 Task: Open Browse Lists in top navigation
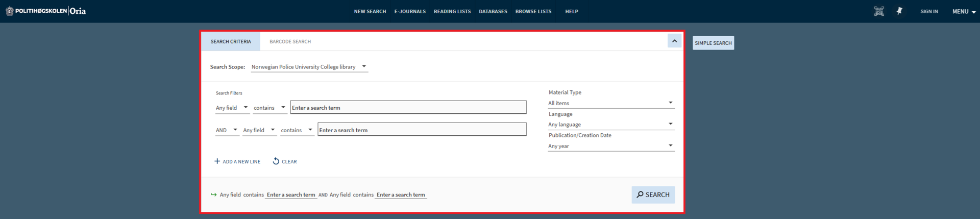tap(533, 11)
